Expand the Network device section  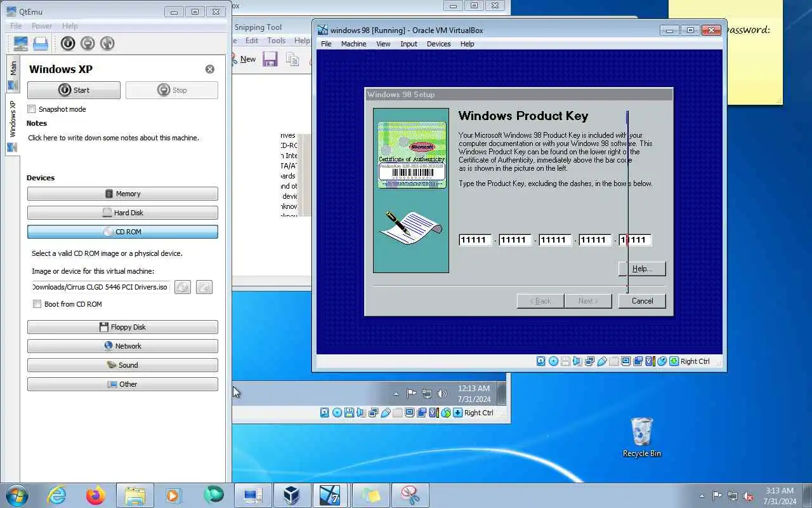coord(122,346)
